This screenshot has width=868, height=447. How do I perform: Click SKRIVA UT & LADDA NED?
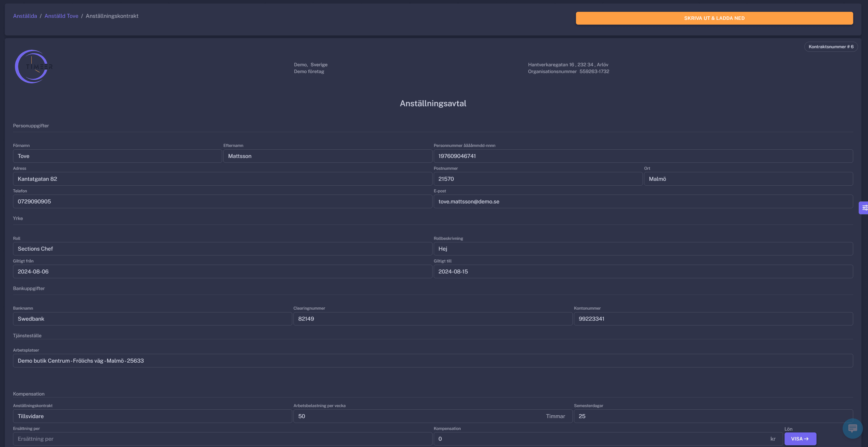coord(714,18)
